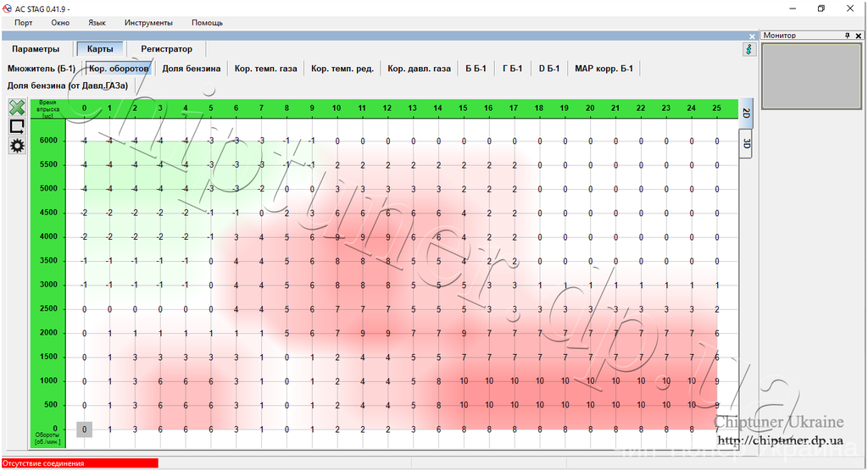868x471 pixels.
Task: Click the Обороты axis label
Action: pyautogui.click(x=47, y=438)
